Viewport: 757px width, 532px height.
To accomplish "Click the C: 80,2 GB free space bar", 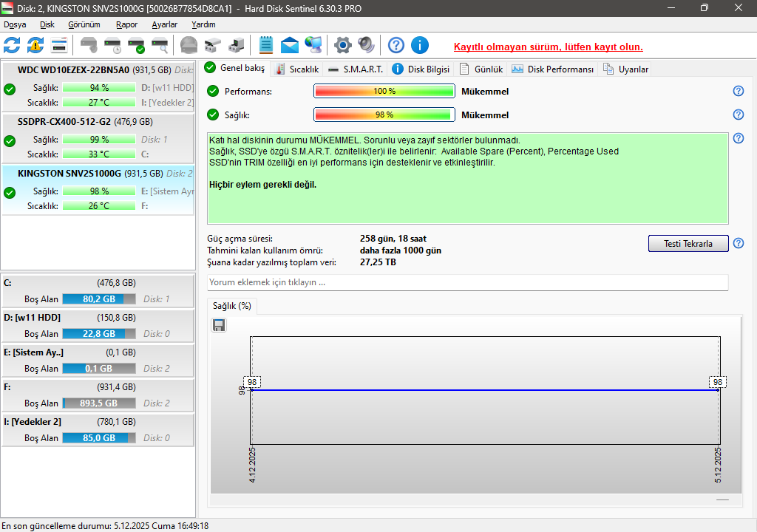I will (x=99, y=299).
